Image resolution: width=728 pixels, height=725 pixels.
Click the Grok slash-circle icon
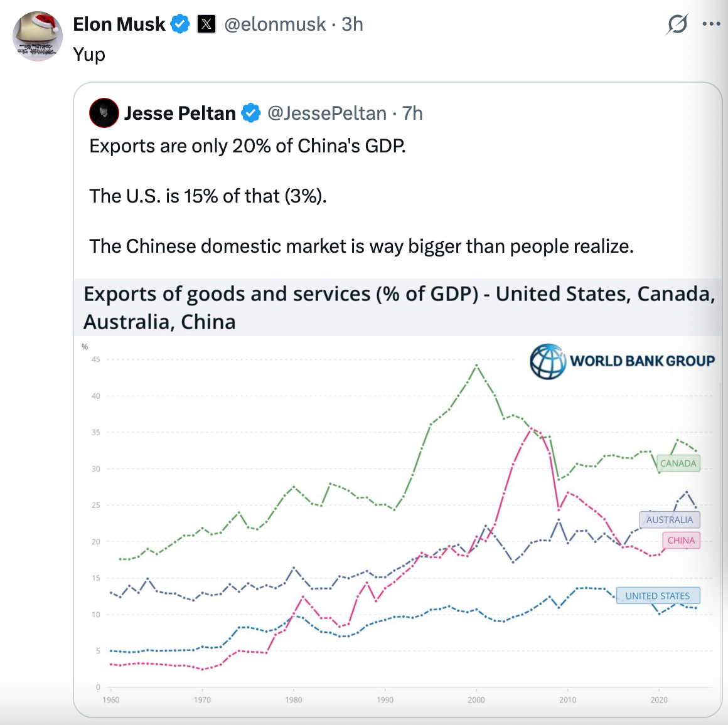pyautogui.click(x=677, y=24)
